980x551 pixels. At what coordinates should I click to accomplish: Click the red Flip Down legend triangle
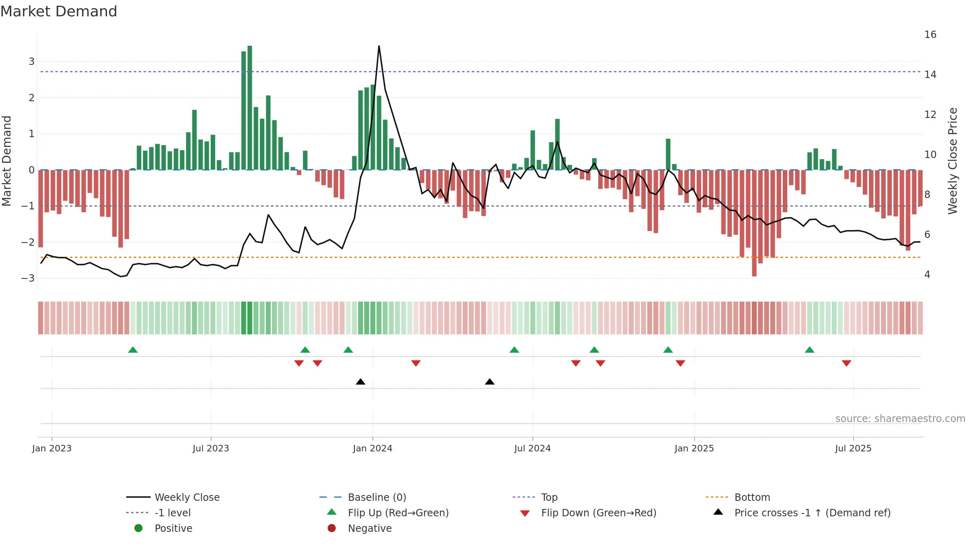(x=525, y=513)
